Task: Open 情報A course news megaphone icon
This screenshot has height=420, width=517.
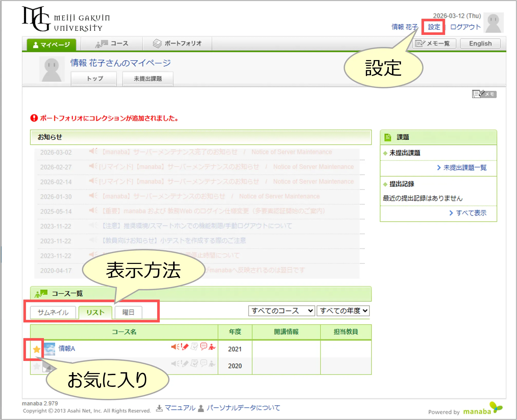Action: coord(175,347)
